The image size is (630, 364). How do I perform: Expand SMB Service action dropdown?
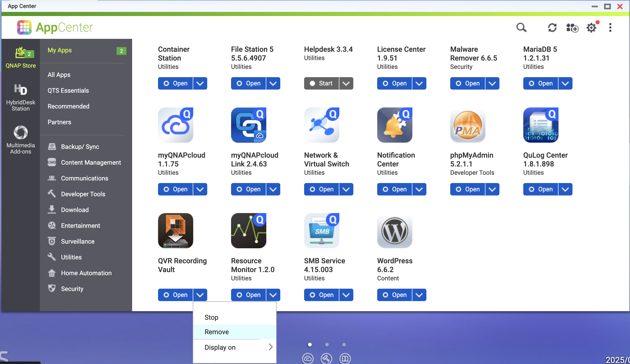point(346,295)
